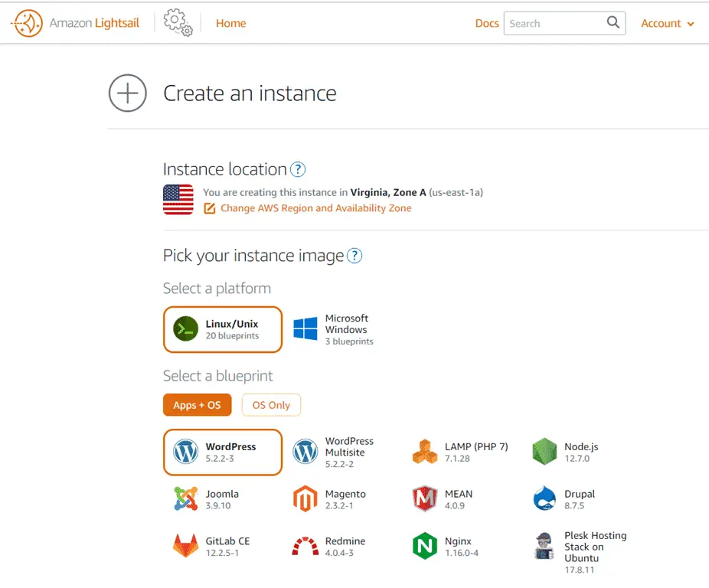
Task: Select the WordPress Multisite blueprint
Action: [x=342, y=452]
